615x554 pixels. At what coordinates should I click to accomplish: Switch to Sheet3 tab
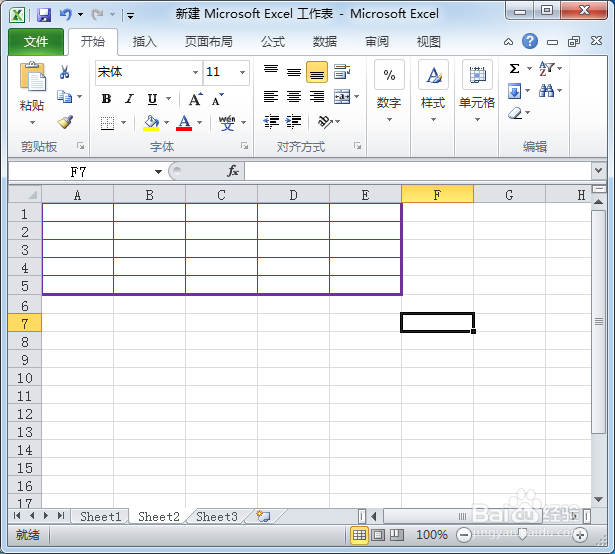pos(217,516)
